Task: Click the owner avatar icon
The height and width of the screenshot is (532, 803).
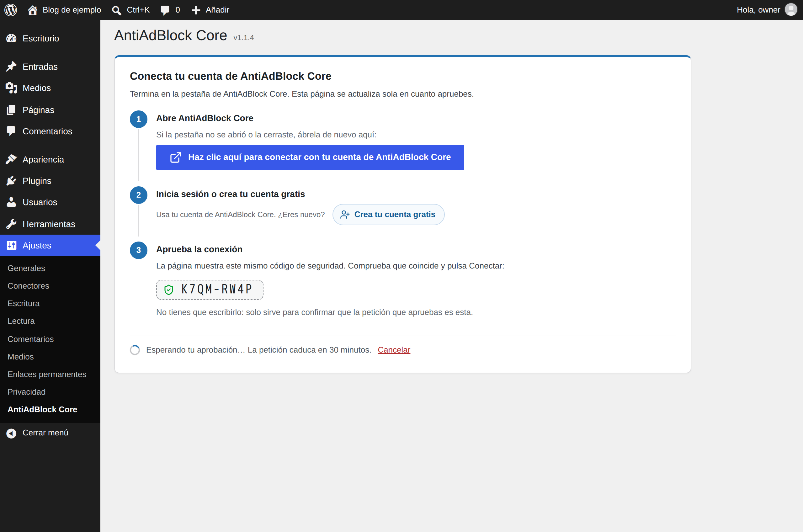Action: (791, 10)
